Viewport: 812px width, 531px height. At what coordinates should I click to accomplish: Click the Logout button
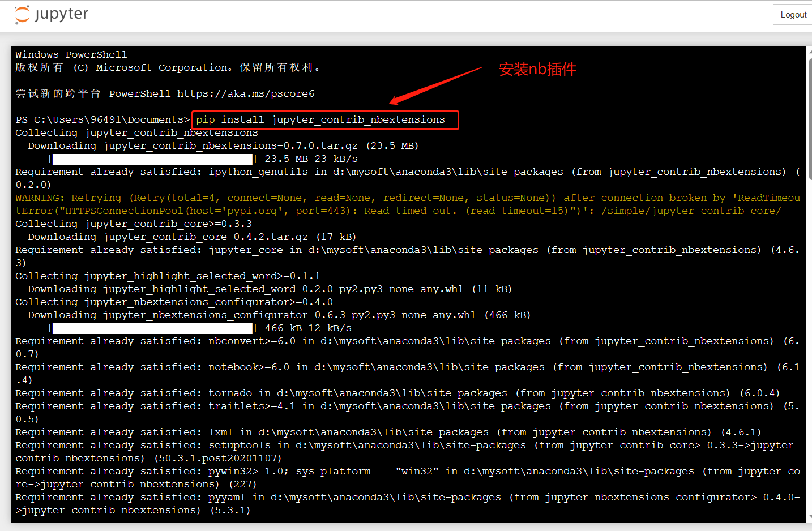pyautogui.click(x=793, y=15)
